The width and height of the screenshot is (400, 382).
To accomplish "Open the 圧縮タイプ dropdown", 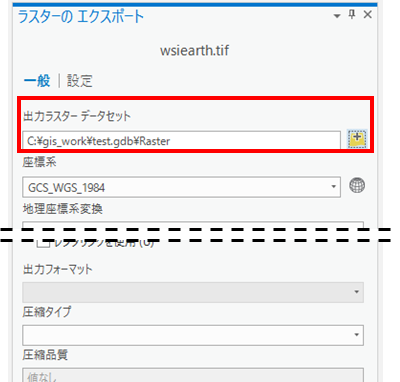I will (x=193, y=335).
